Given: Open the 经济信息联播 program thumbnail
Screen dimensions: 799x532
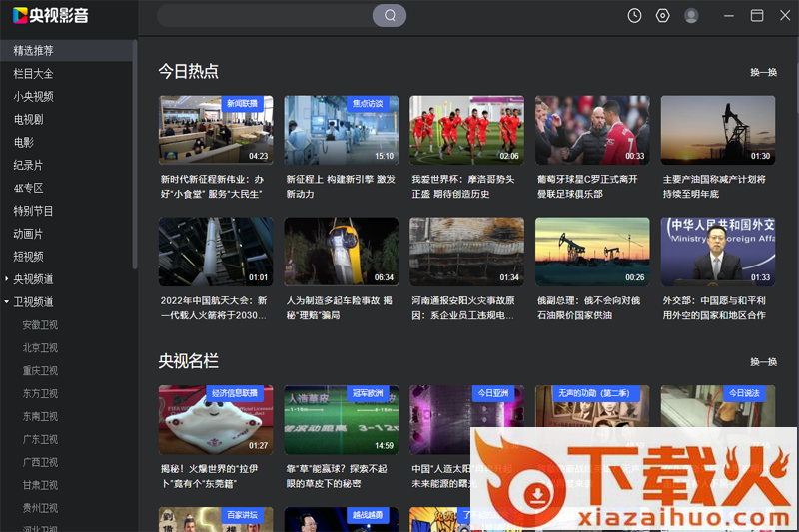Looking at the screenshot, I should point(216,419).
